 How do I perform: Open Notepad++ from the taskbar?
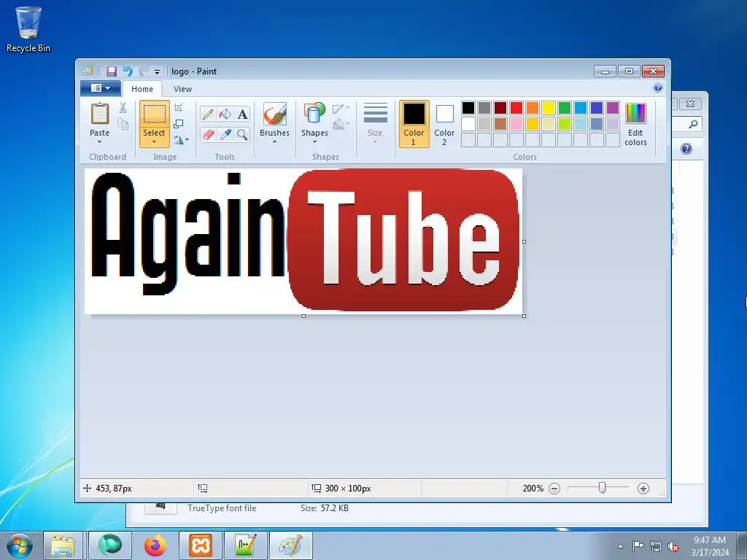[x=245, y=545]
